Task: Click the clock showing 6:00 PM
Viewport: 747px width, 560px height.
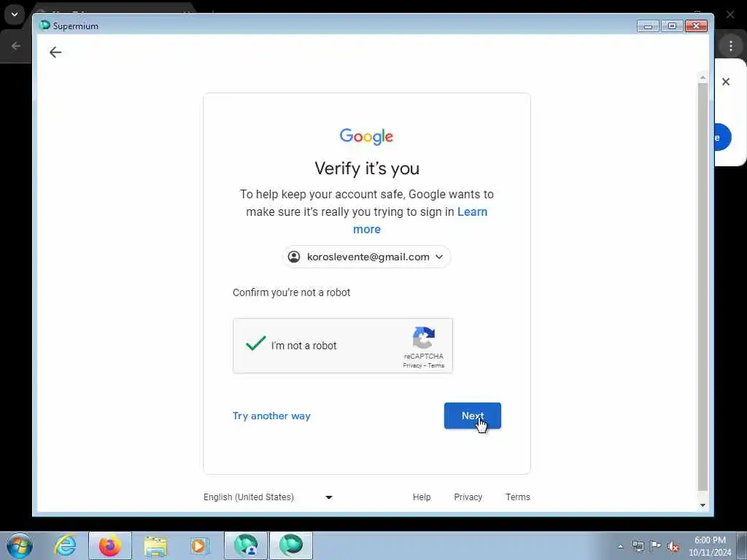Action: 710,546
